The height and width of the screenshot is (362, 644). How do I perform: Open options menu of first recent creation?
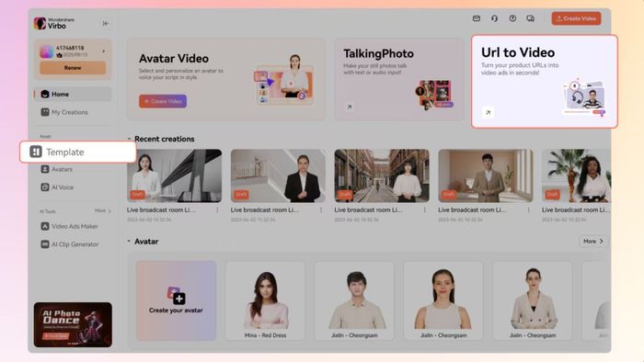point(217,209)
